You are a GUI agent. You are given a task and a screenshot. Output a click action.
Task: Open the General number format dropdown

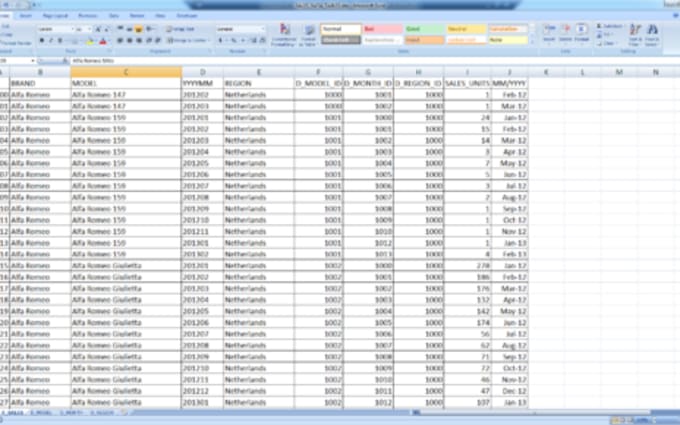[x=263, y=29]
